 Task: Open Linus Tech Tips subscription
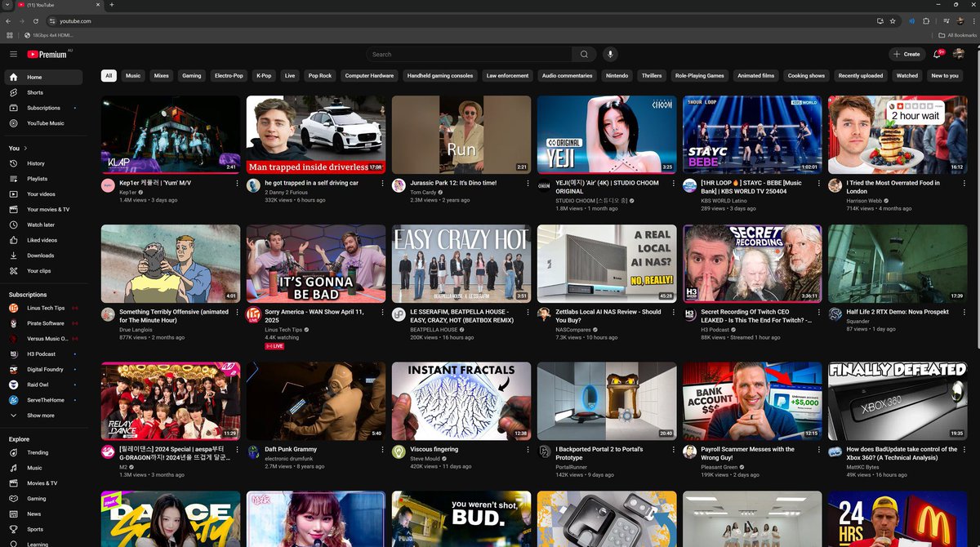pyautogui.click(x=42, y=308)
